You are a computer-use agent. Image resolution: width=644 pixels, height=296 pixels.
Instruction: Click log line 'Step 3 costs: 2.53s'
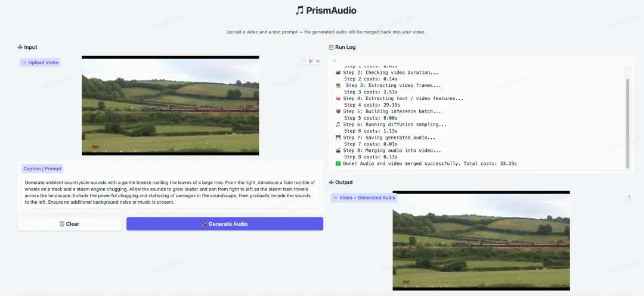(371, 92)
